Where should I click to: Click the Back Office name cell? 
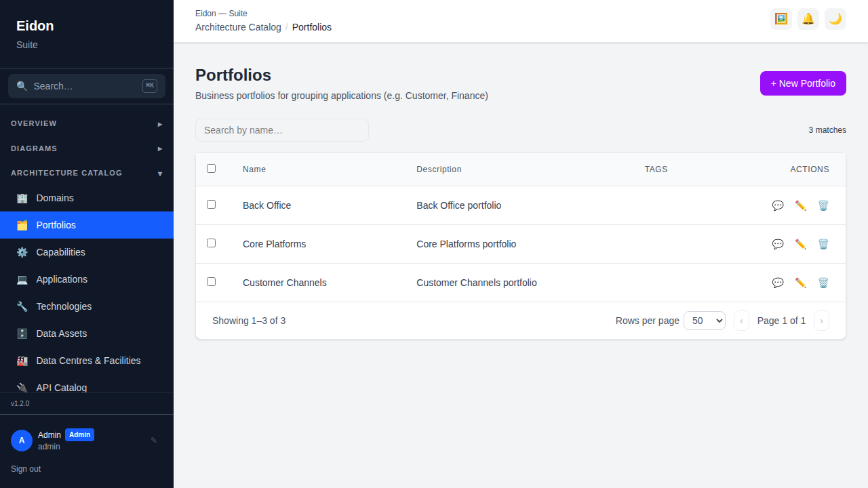pos(267,205)
